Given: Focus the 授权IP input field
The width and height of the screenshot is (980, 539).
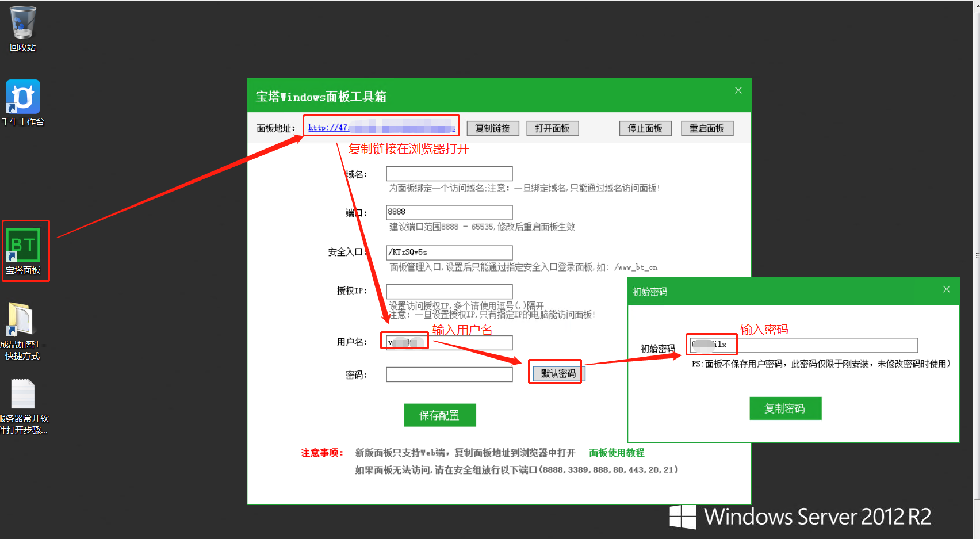Looking at the screenshot, I should [x=449, y=291].
